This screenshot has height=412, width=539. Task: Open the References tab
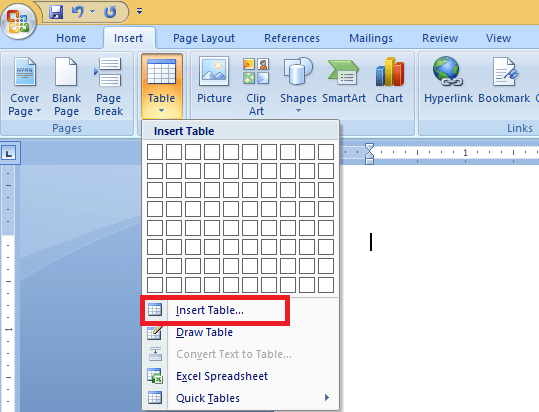[x=292, y=38]
